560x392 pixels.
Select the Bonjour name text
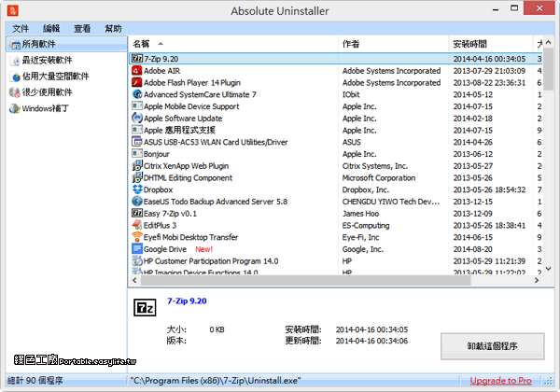157,154
